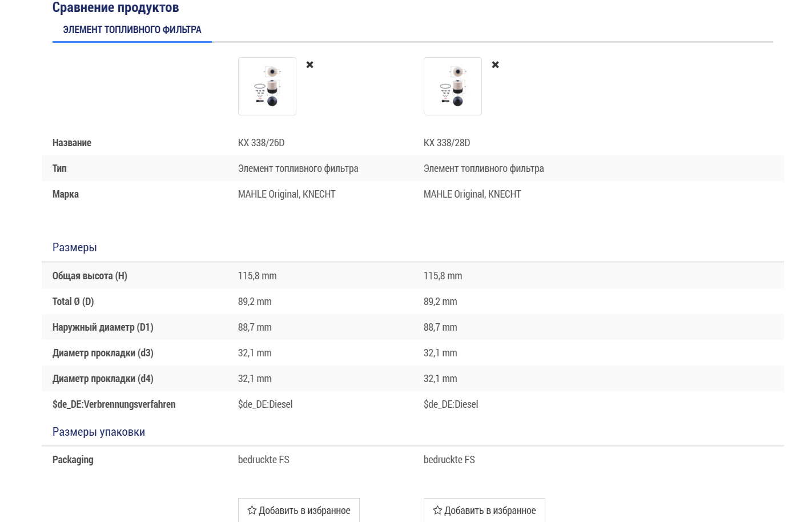This screenshot has width=812, height=522.
Task: Click the Тип value for KX 338/28D
Action: click(484, 168)
